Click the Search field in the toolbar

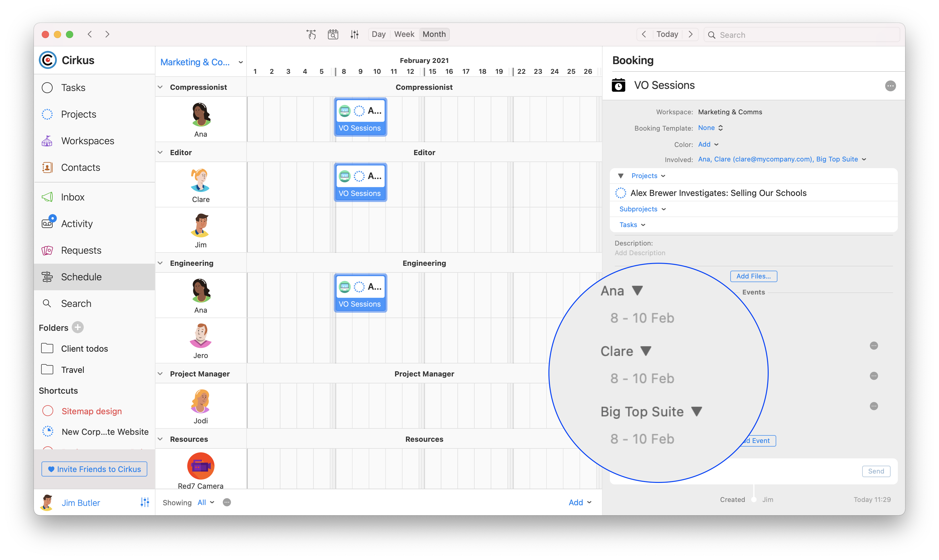802,35
